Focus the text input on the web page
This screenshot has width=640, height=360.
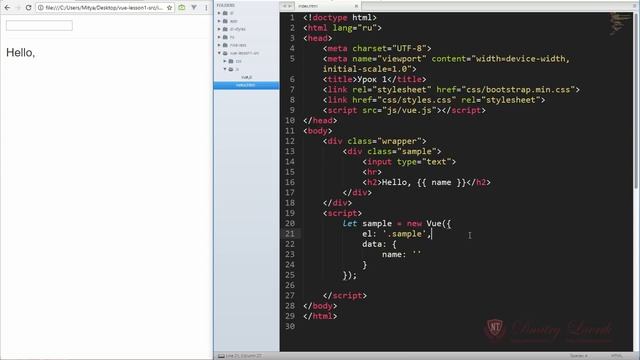(x=39, y=25)
